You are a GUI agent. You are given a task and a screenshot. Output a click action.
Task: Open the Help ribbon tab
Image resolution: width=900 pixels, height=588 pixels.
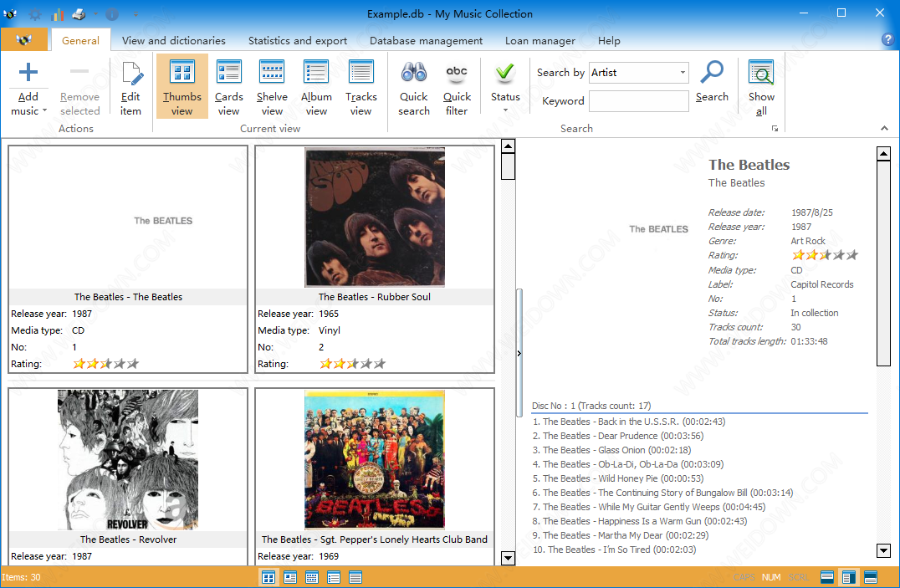click(609, 41)
